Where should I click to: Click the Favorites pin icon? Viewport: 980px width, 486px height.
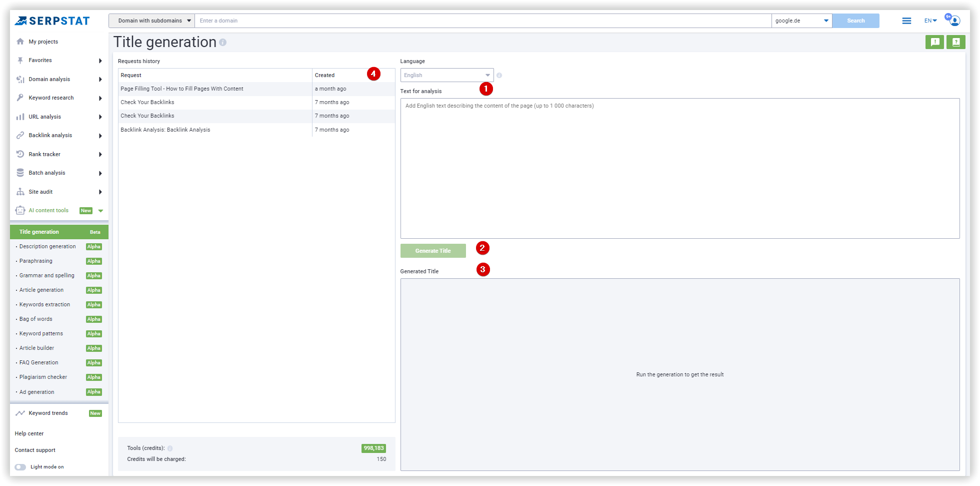point(20,60)
